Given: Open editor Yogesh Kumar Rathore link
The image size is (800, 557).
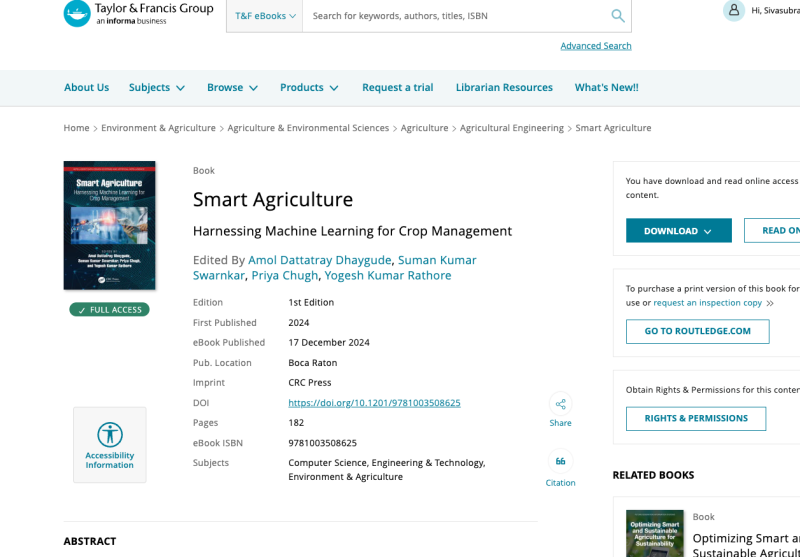Looking at the screenshot, I should (388, 275).
